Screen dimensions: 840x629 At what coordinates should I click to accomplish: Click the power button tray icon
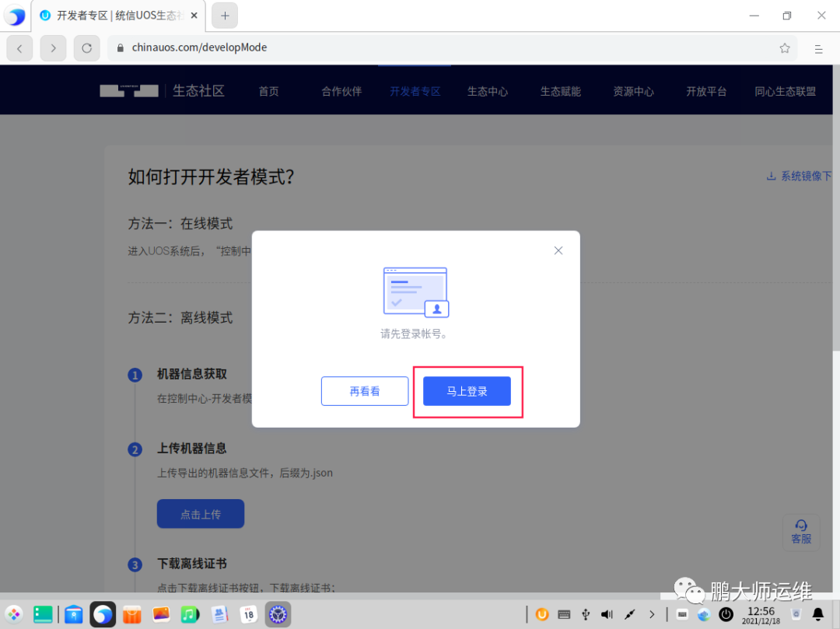point(726,614)
